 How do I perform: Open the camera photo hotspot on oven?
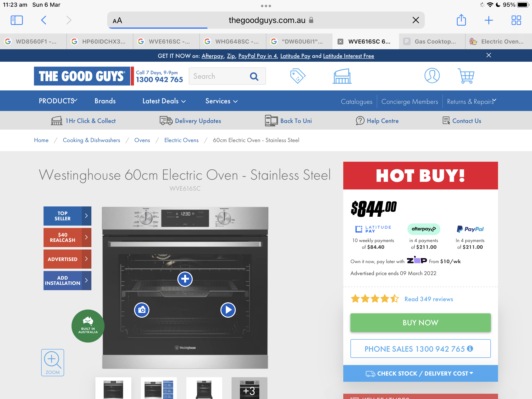coord(142,310)
